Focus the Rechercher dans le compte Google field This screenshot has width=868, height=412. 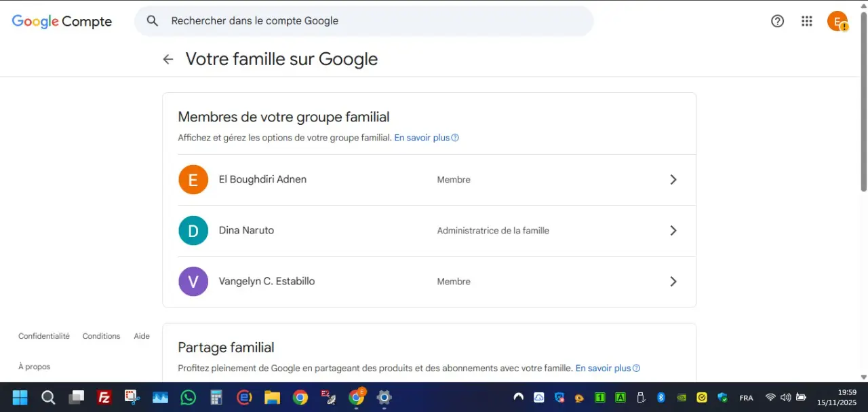[364, 21]
